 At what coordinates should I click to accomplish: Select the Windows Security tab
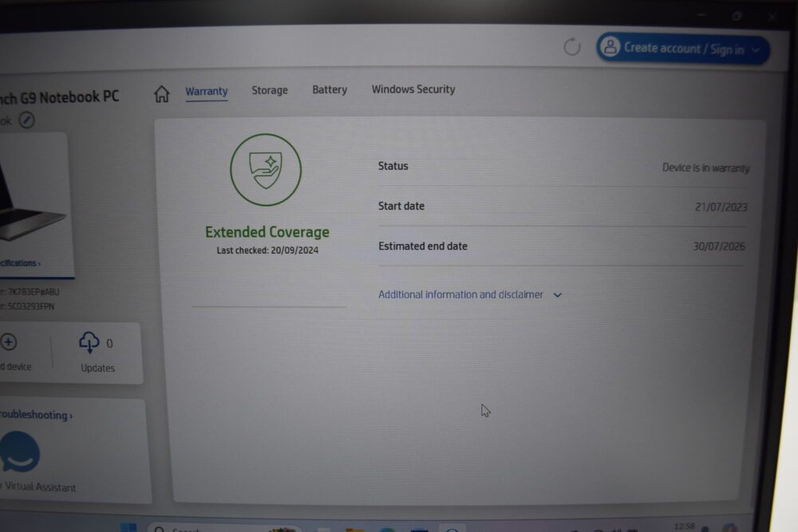[413, 89]
